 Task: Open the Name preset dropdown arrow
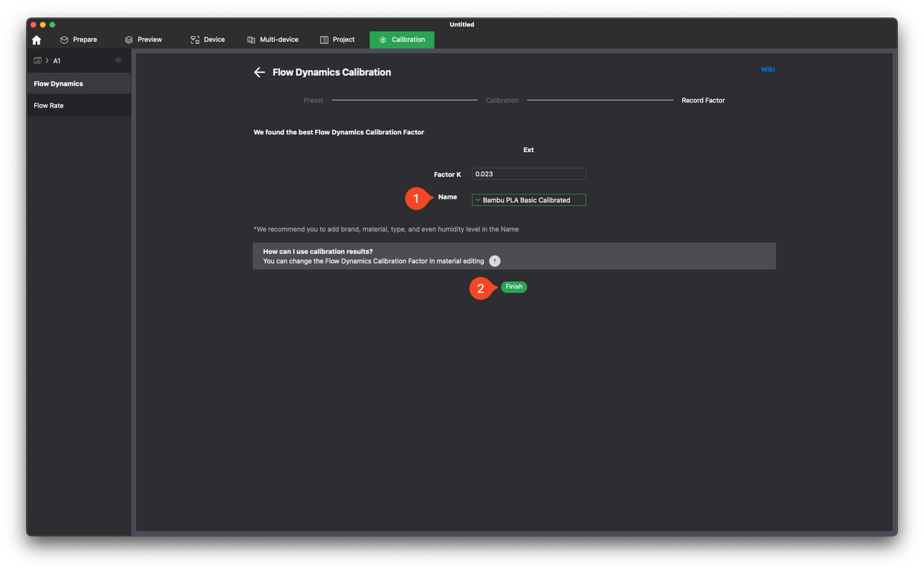tap(478, 200)
